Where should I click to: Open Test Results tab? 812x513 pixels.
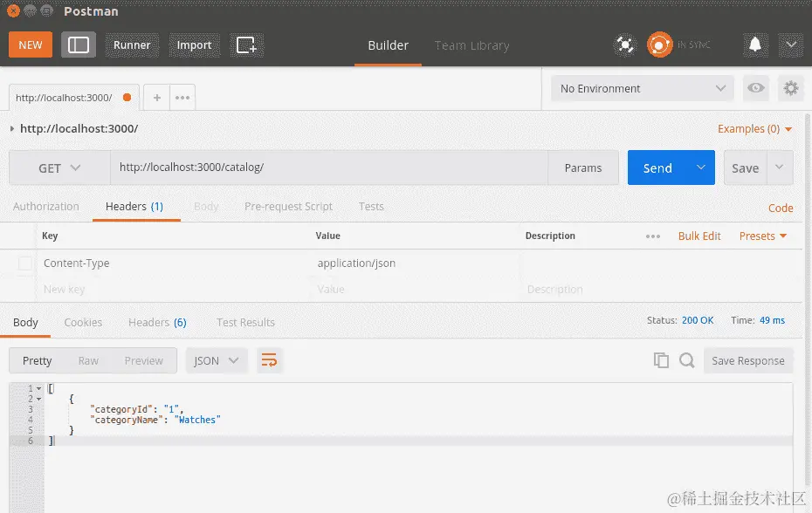coord(245,322)
